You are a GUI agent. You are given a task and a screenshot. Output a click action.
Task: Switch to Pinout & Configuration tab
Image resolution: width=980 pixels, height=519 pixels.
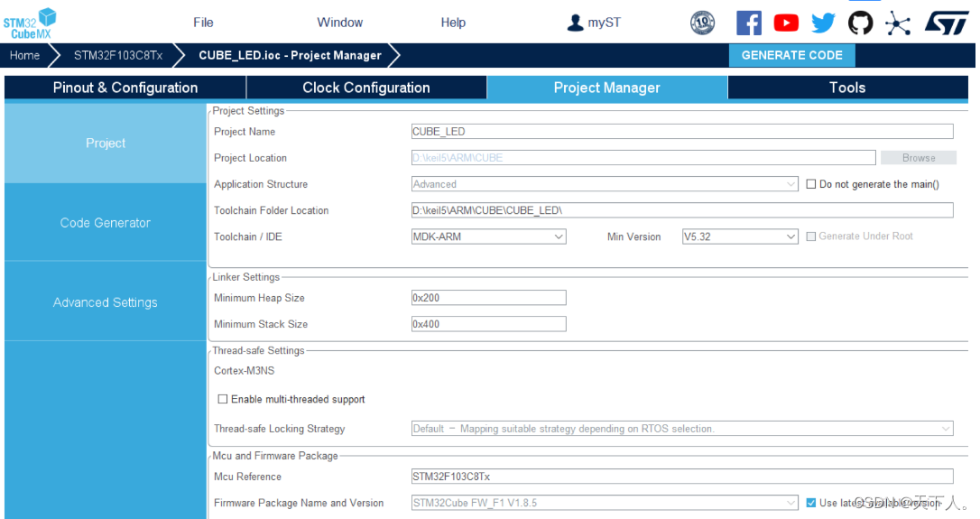(125, 88)
